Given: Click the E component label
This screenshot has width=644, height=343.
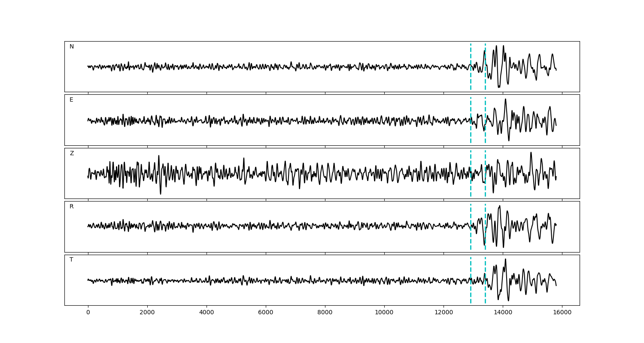Looking at the screenshot, I should point(71,100).
